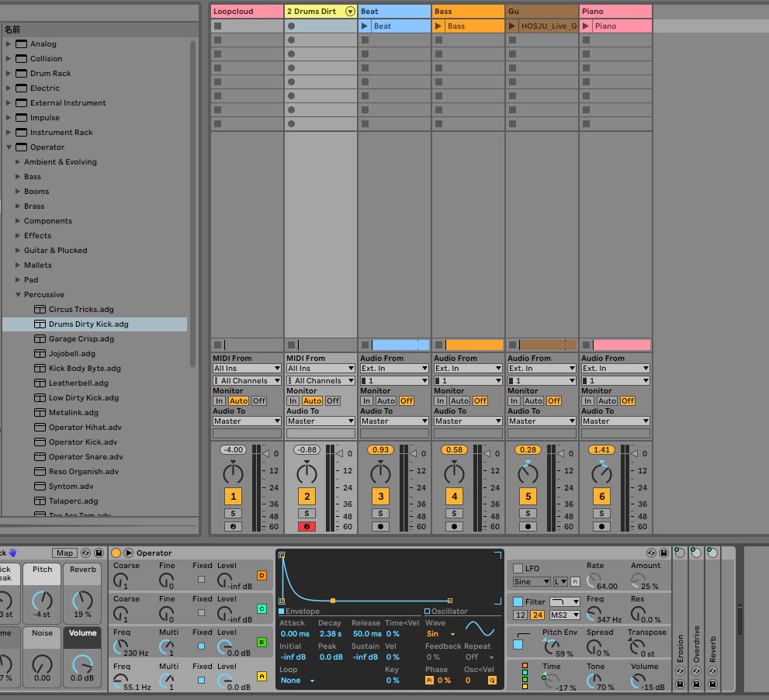
Task: Collapse the Operator folder
Action: point(9,147)
